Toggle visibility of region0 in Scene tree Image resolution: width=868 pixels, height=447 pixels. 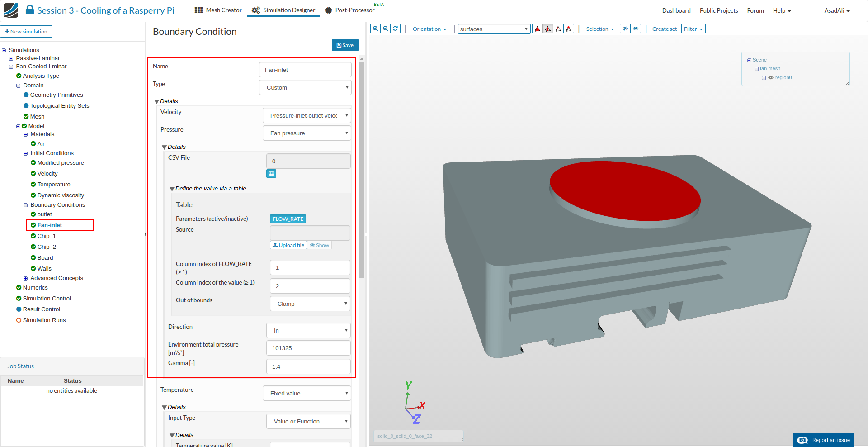click(771, 78)
